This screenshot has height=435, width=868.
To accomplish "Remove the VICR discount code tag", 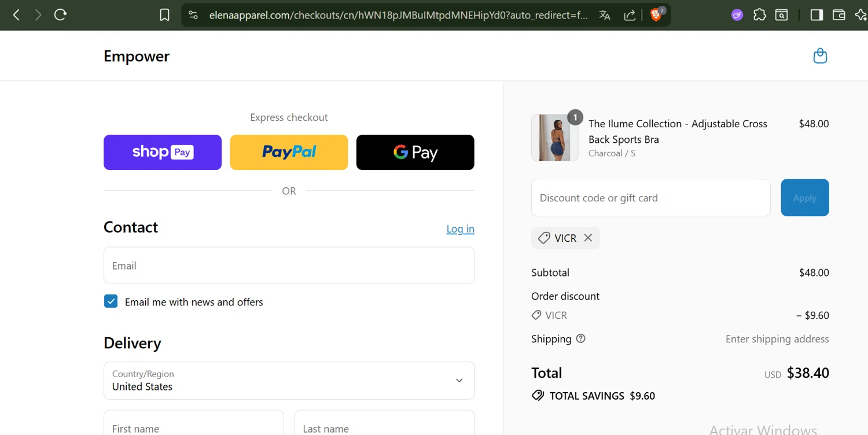I will (x=588, y=238).
